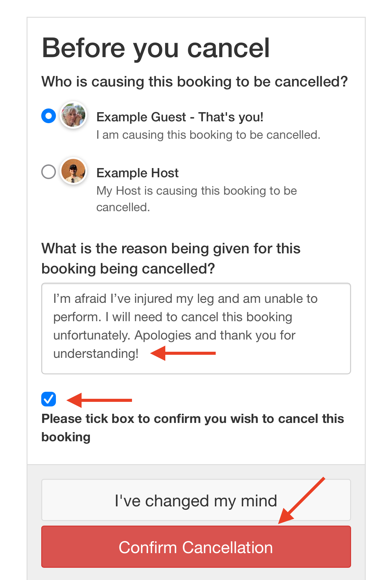This screenshot has width=392, height=580.
Task: Click the Example Host profile photo
Action: tap(73, 171)
